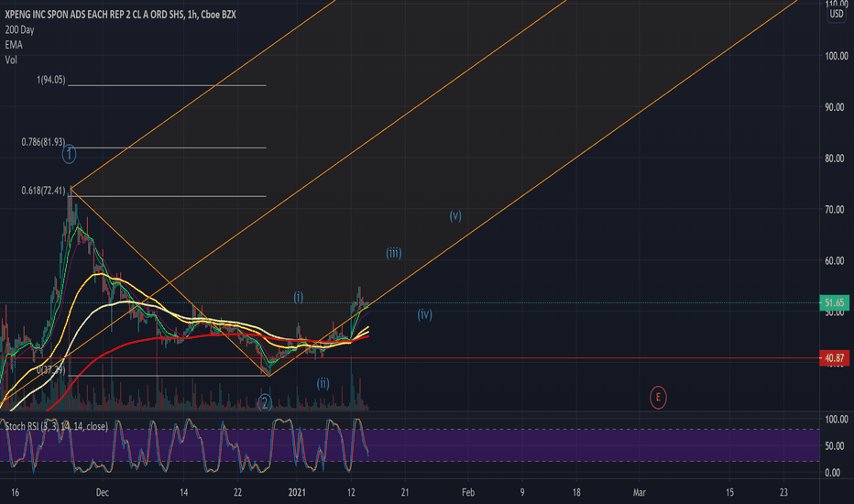This screenshot has height=504, width=854.
Task: Click the 60.00 price axis label
Action: (x=837, y=261)
